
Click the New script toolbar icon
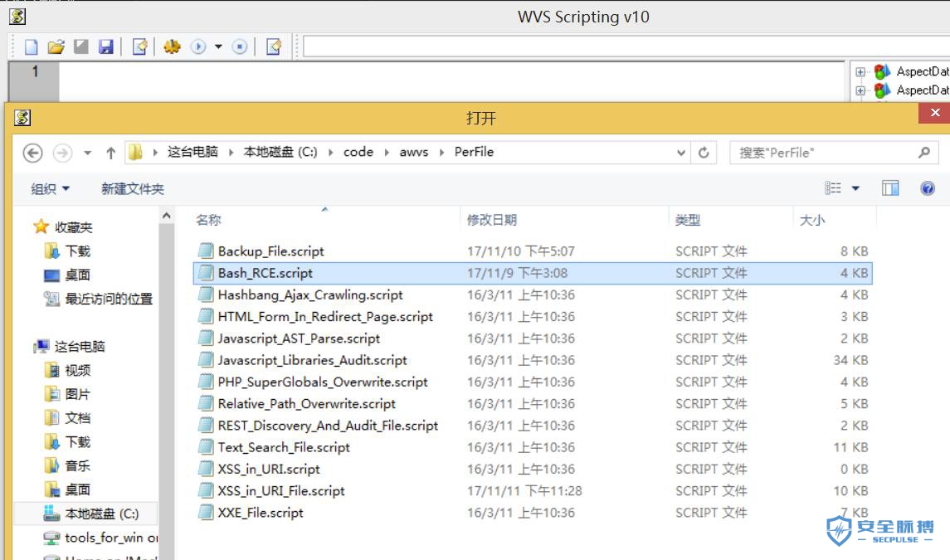[x=31, y=46]
